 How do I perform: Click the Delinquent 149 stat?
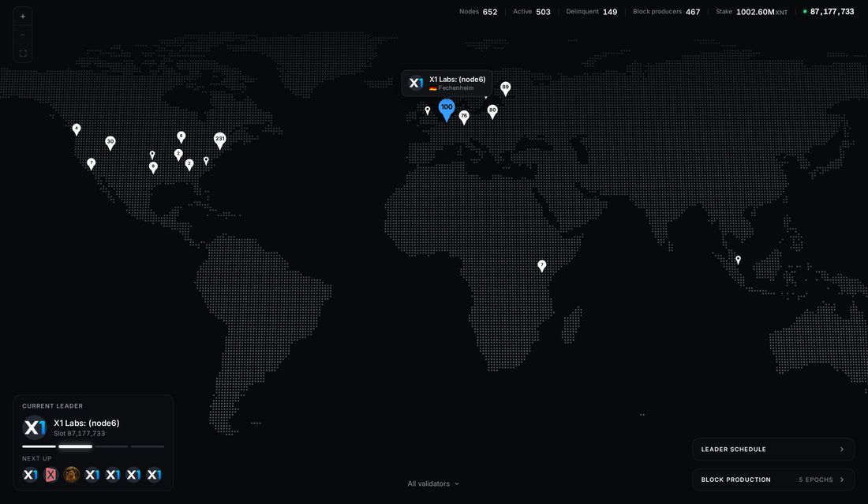tap(591, 12)
